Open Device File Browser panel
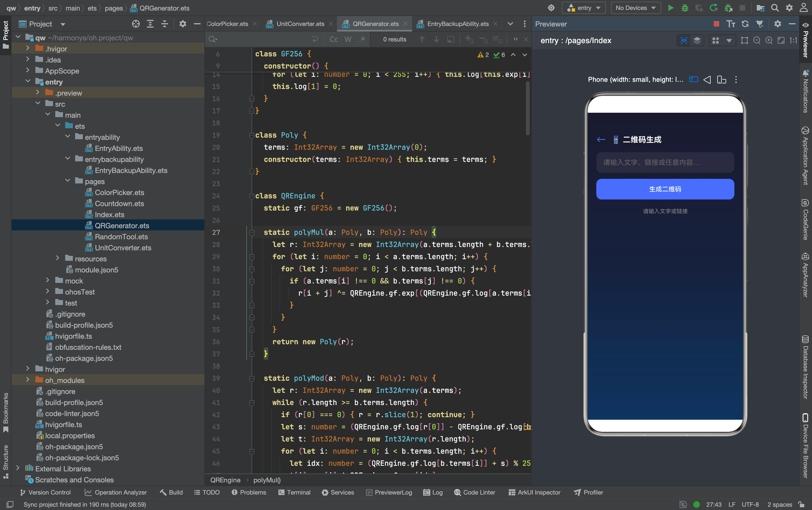 (x=806, y=446)
